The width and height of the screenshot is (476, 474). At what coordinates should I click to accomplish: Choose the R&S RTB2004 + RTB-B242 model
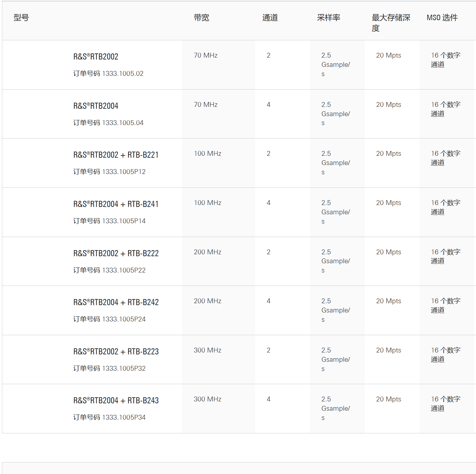click(116, 302)
